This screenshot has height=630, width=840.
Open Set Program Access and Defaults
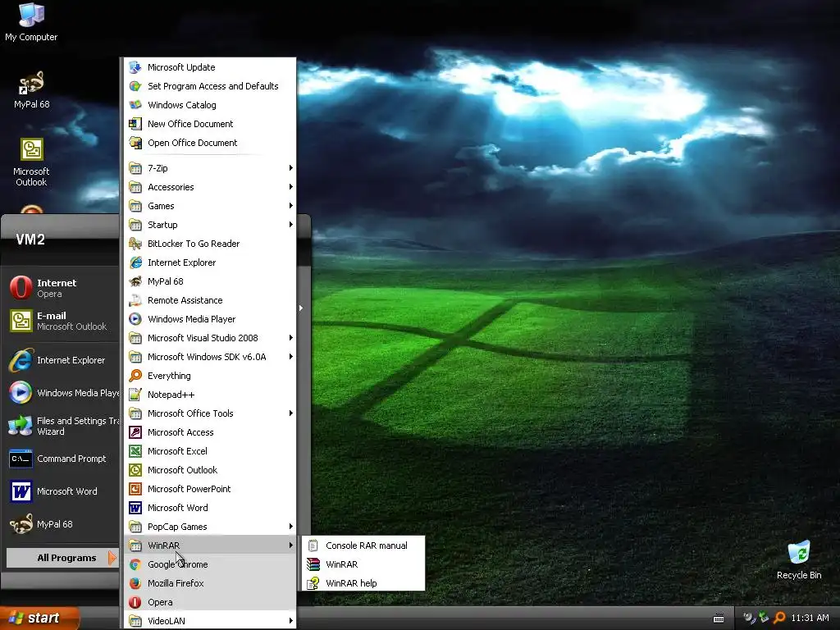tap(210, 85)
